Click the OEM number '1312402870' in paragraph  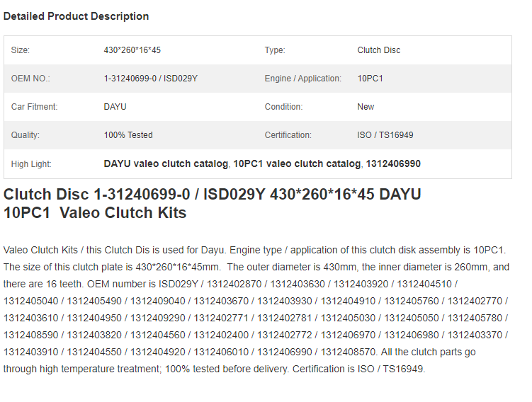pyautogui.click(x=234, y=284)
